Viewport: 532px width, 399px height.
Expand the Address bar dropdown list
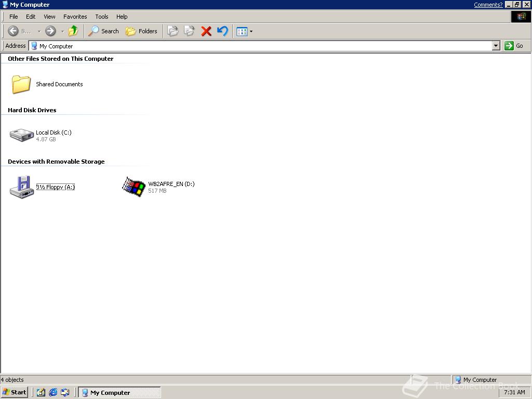496,46
